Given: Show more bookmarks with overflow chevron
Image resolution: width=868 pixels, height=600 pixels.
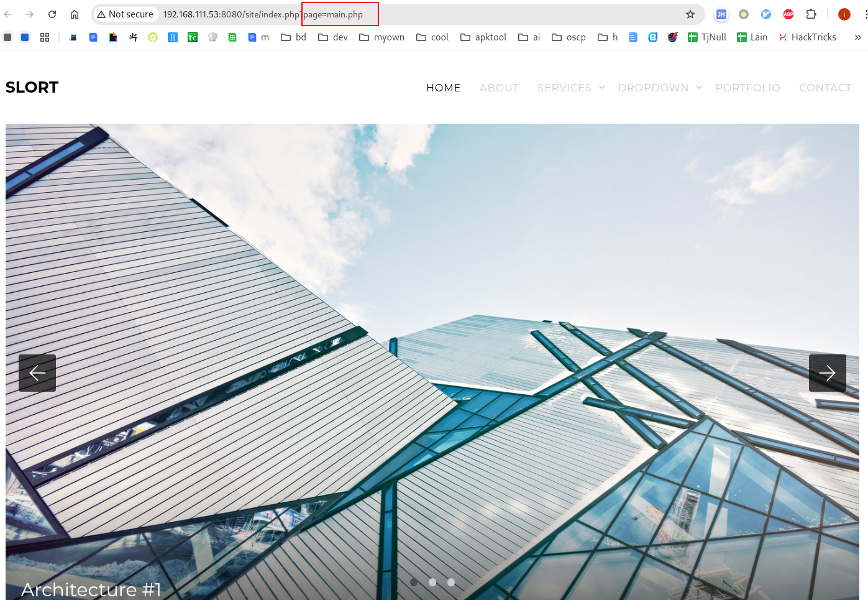Looking at the screenshot, I should 857,37.
